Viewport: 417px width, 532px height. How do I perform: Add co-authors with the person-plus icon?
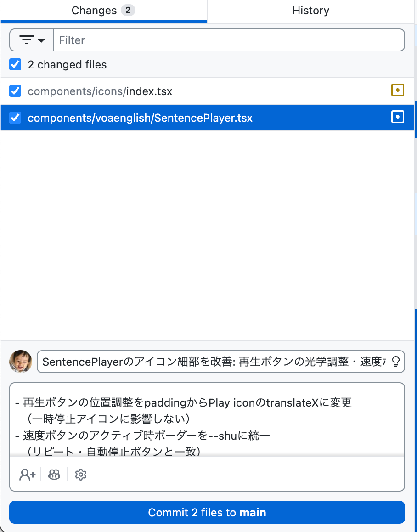(28, 474)
